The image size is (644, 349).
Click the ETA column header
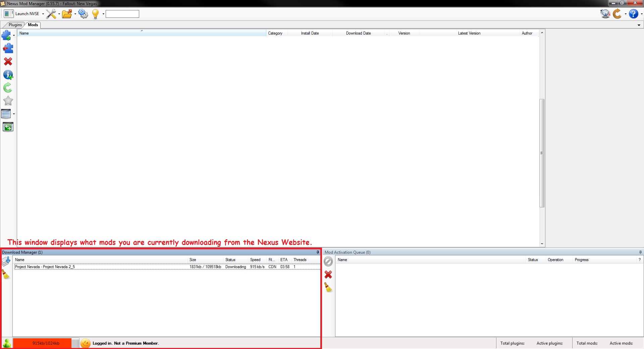pyautogui.click(x=285, y=260)
